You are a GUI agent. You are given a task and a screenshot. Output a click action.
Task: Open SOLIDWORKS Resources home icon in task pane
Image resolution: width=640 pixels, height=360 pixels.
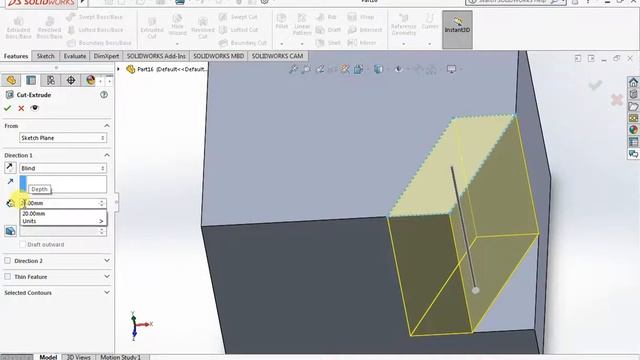coord(633,82)
